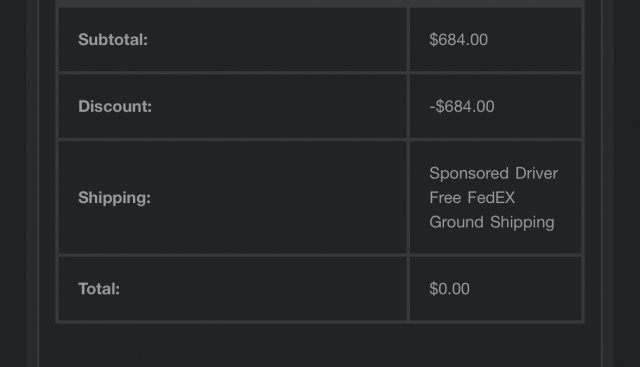Click the Subtotal row's empty cell area
Screen dimensions: 640x367
[278, 40]
